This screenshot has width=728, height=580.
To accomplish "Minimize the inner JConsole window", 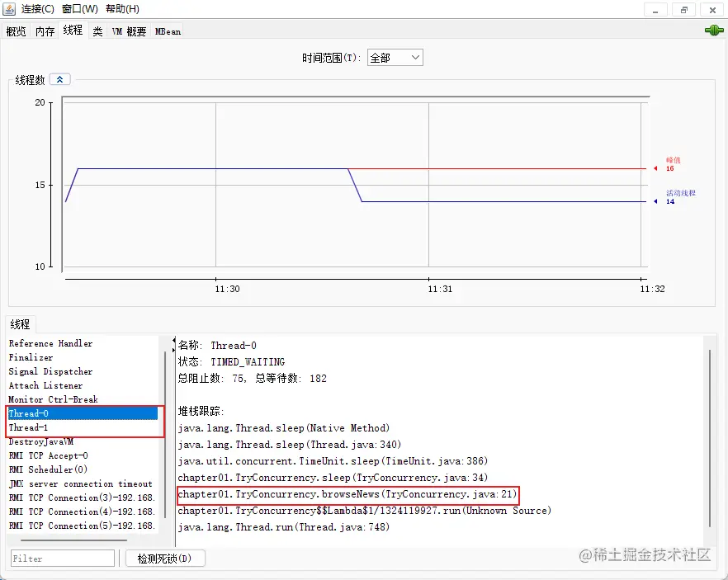I will (655, 10).
